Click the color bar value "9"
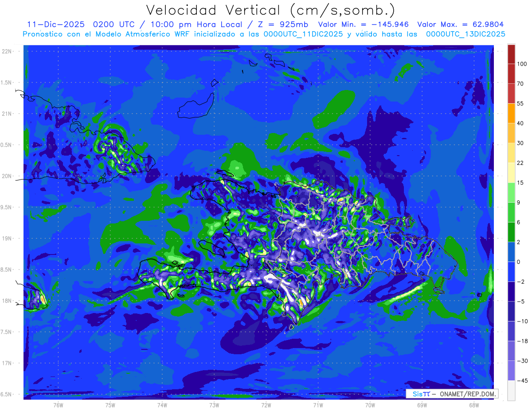The width and height of the screenshot is (532, 411). pos(519,203)
